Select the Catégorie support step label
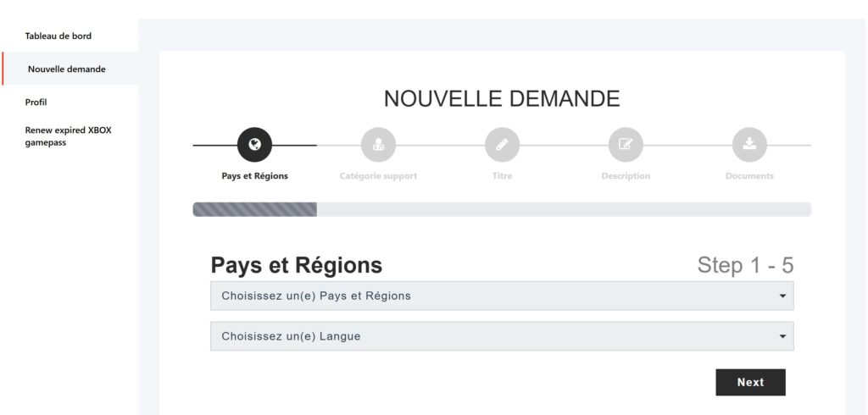Screen dimensions: 868x415 pyautogui.click(x=378, y=176)
